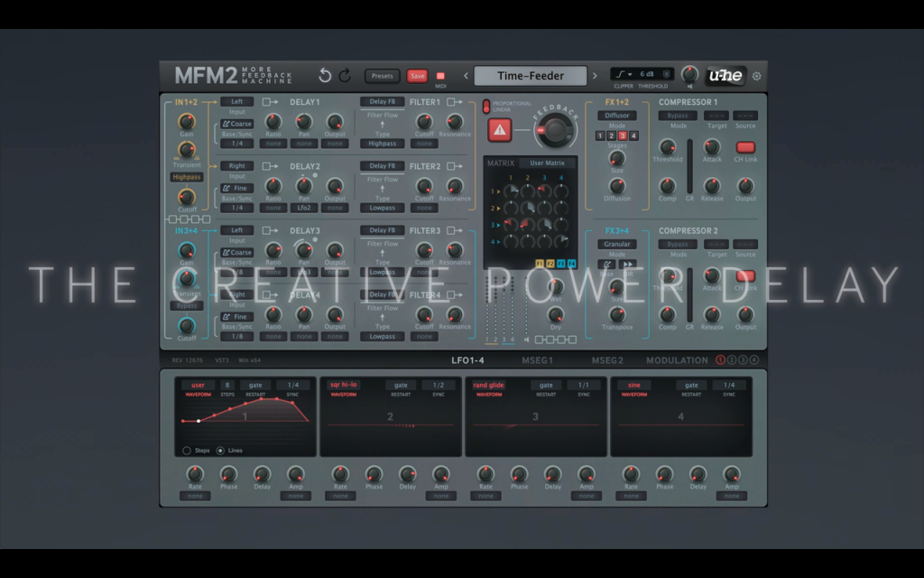
Task: Click the chained squares icon below the Dry knob
Action: click(x=555, y=340)
